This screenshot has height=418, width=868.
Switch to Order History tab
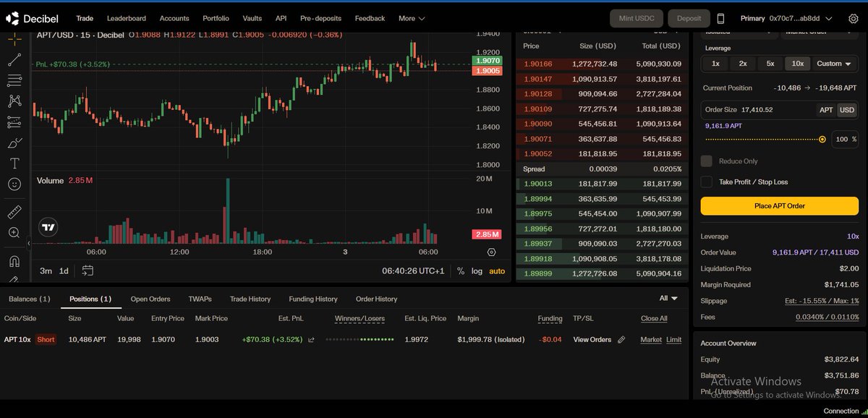coord(376,299)
